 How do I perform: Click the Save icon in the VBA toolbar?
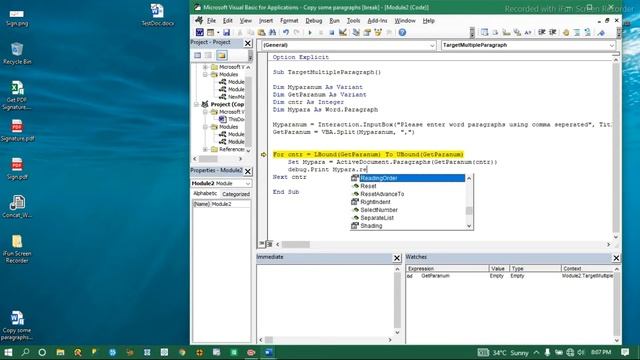(227, 32)
